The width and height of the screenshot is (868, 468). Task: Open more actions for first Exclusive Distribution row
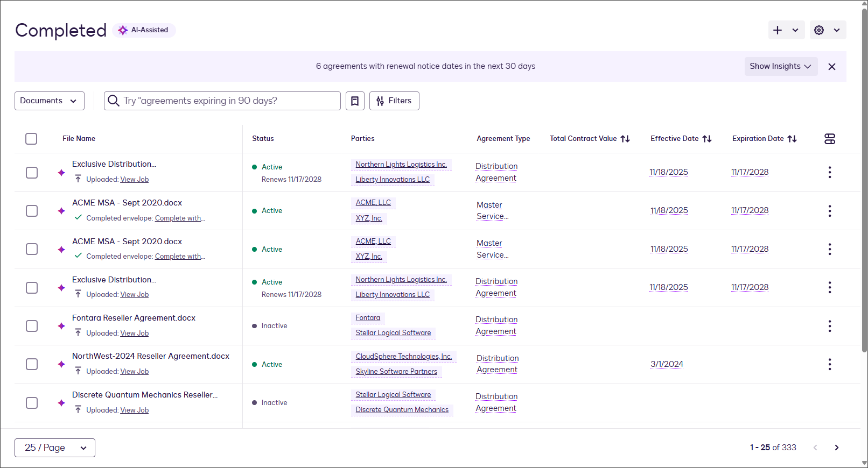(x=830, y=172)
